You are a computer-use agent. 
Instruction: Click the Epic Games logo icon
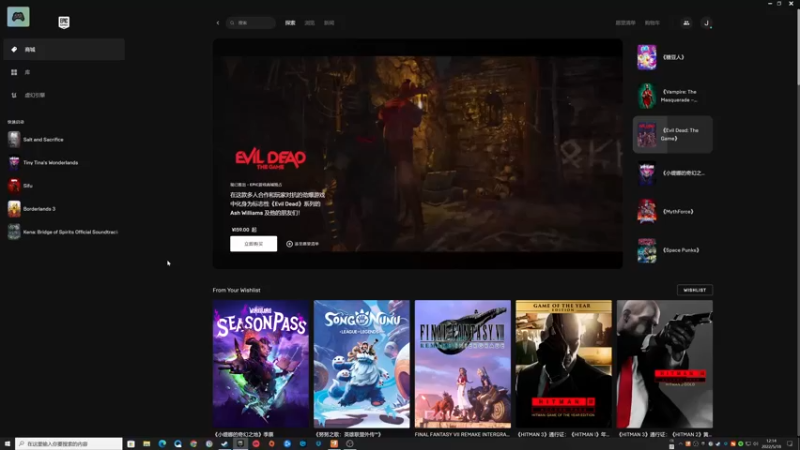[64, 22]
